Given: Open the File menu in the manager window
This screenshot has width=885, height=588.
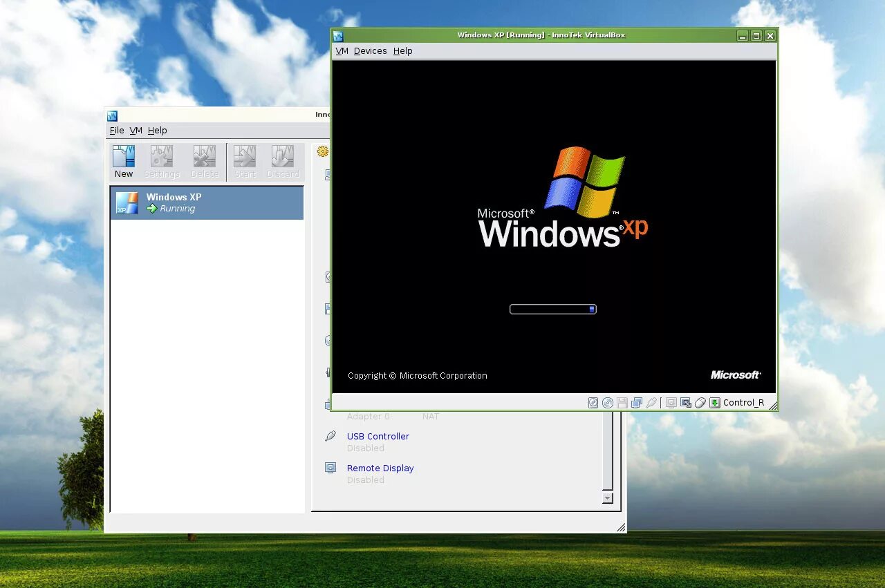Looking at the screenshot, I should point(117,130).
